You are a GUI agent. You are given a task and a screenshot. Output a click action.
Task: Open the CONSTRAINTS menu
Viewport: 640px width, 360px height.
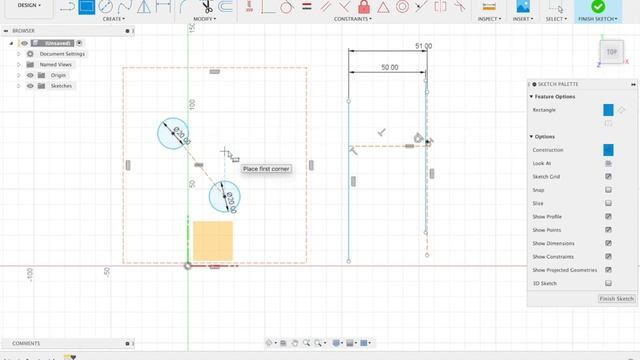(353, 19)
